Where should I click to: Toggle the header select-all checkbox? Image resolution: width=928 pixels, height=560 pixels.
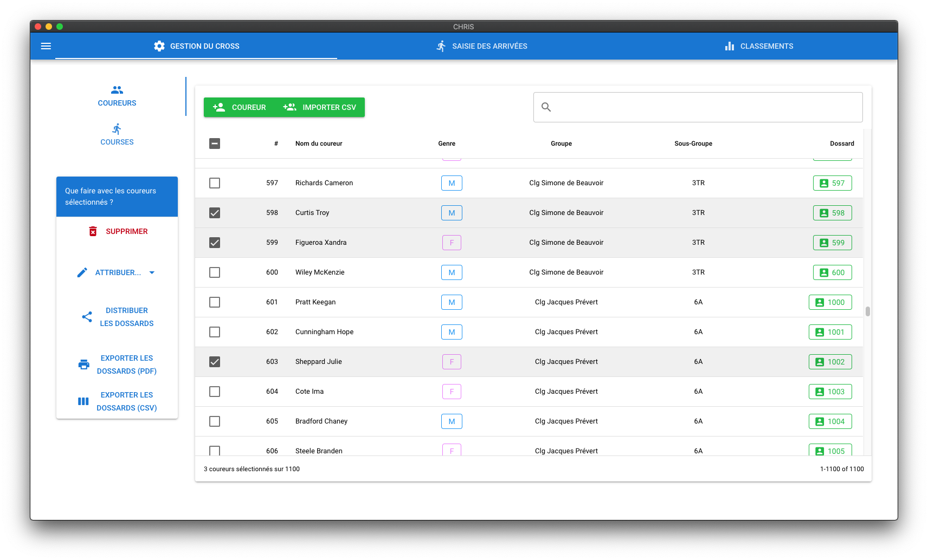tap(215, 144)
